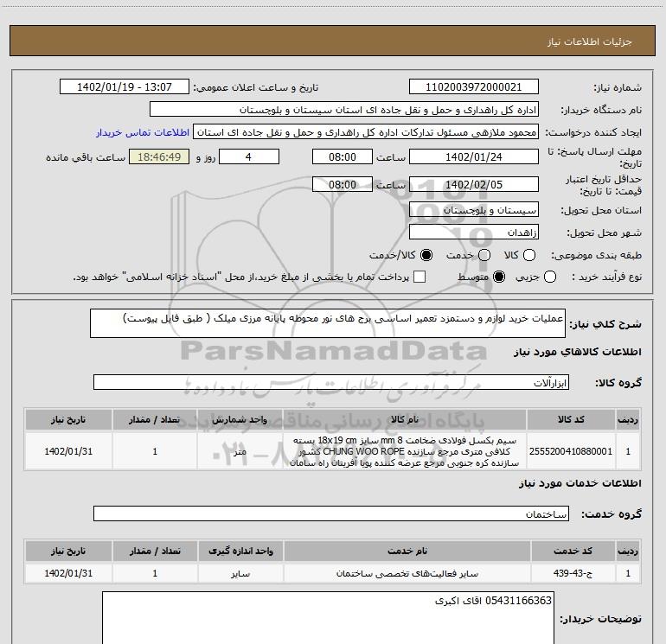
Task: Click service name سایر فعالیت‌های تخصصی ساختمان
Action: coord(407,573)
